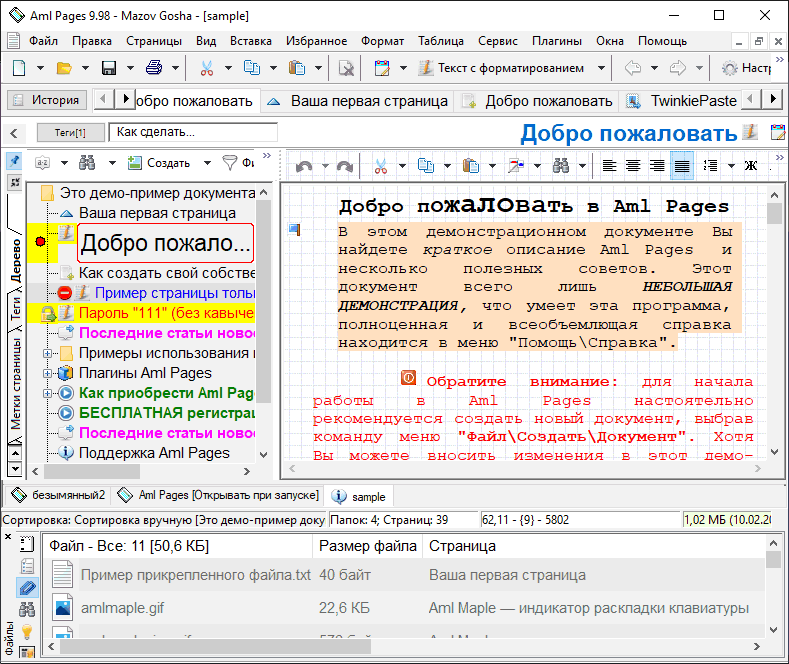Click the Open folder icon in main toolbar
The width and height of the screenshot is (789, 664).
click(64, 67)
